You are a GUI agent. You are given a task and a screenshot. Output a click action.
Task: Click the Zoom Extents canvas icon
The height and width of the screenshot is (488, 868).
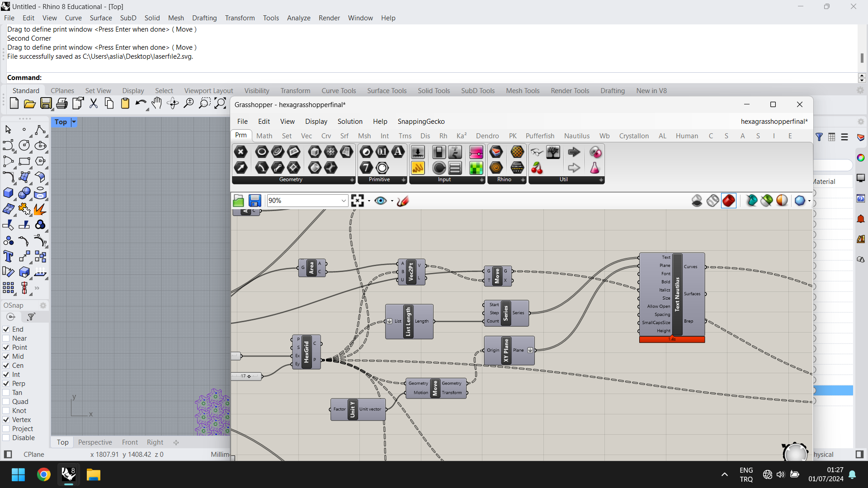tap(358, 201)
